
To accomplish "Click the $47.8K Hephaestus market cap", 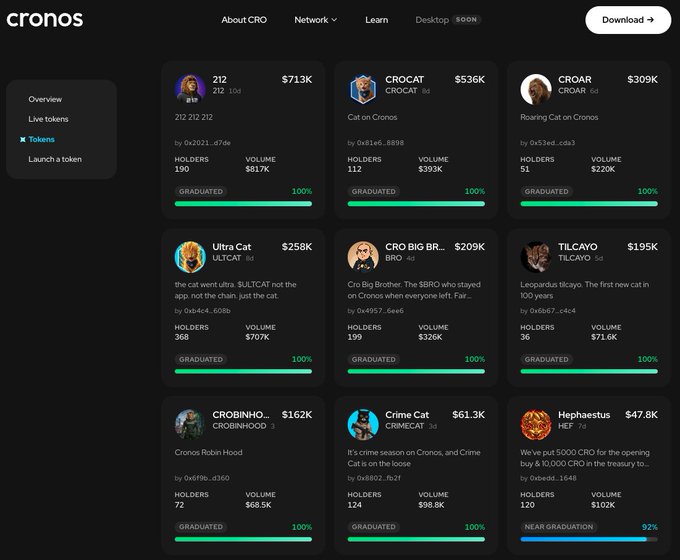I will [641, 415].
